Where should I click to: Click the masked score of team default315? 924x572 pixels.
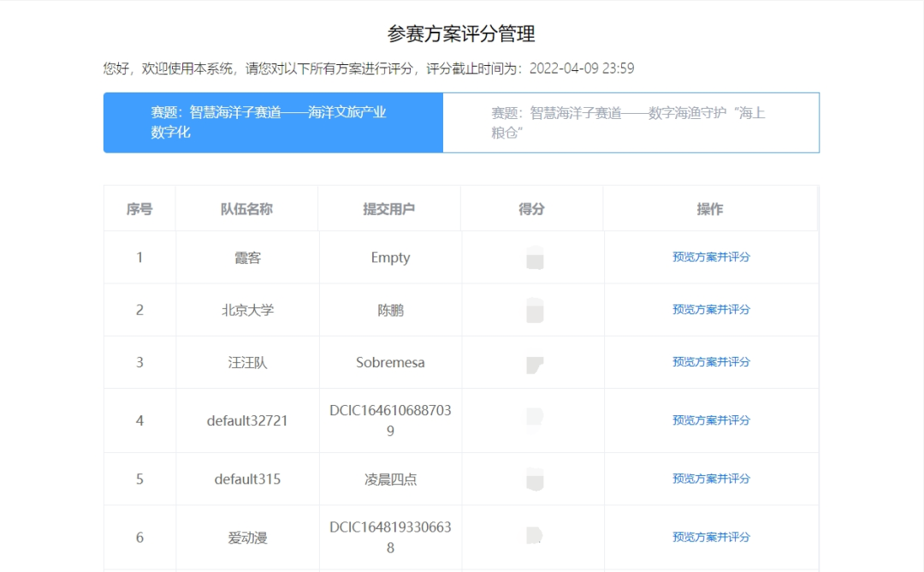(x=535, y=480)
